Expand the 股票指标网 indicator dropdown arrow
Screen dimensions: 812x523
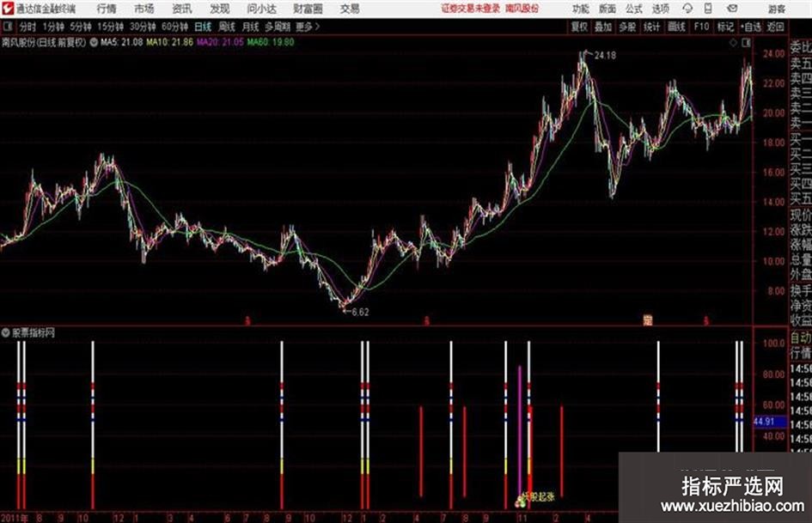click(5, 333)
